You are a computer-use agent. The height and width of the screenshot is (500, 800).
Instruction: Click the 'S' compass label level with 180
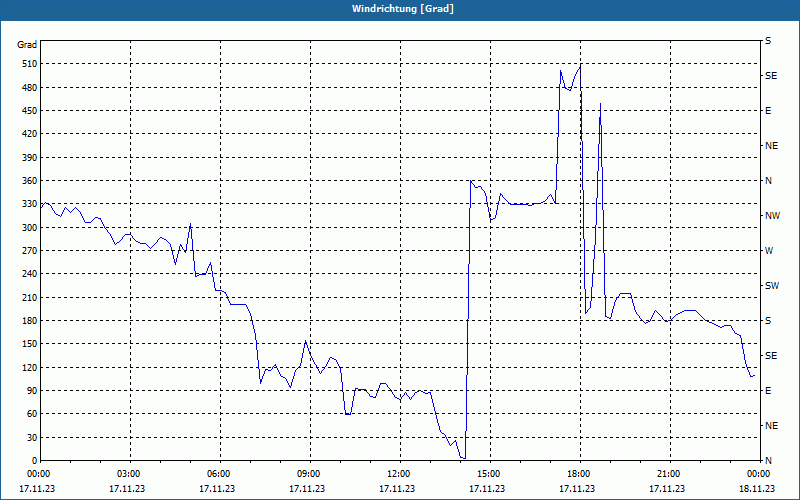click(768, 321)
